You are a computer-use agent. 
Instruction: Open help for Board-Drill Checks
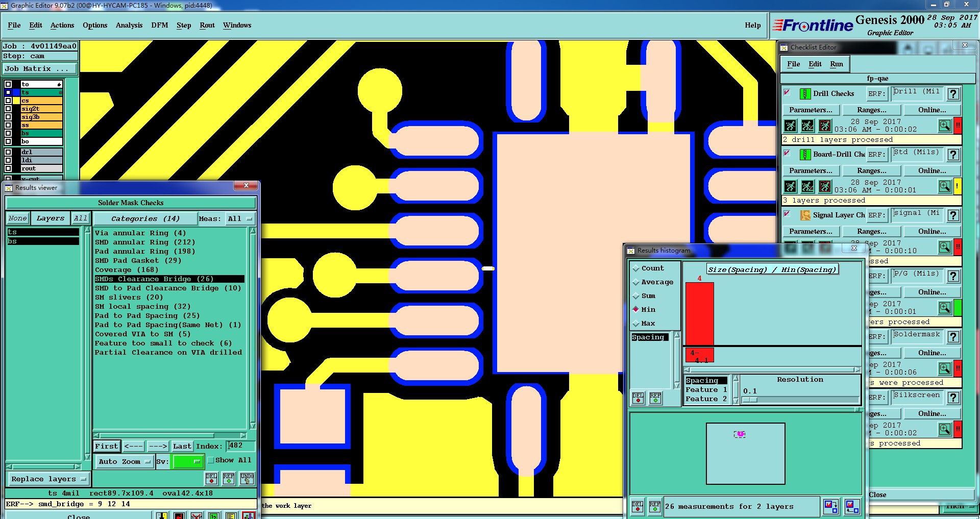953,155
